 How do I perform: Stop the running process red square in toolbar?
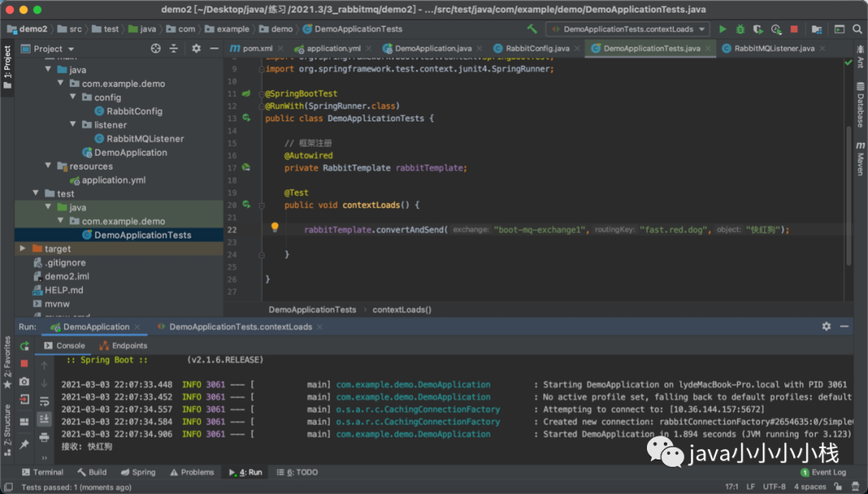click(794, 29)
